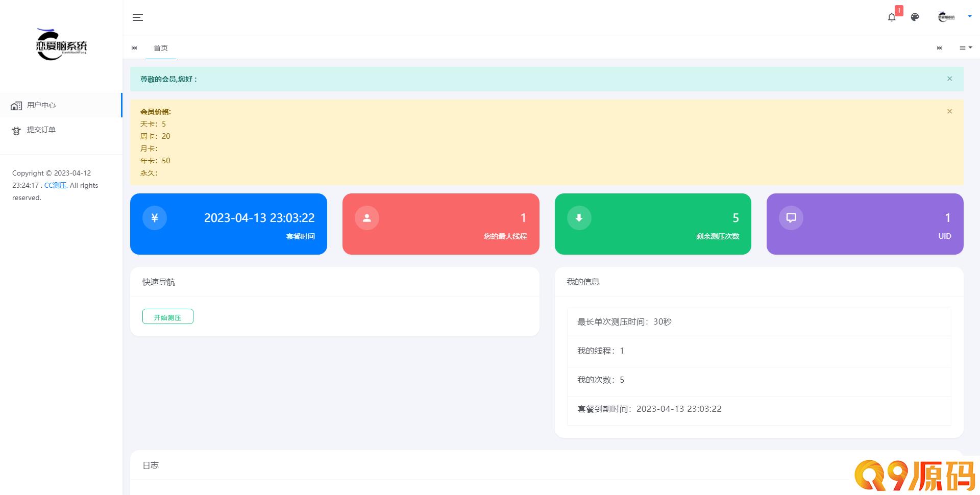Screen dimensions: 980x495
Task: Switch to the 首页 tab
Action: point(161,48)
